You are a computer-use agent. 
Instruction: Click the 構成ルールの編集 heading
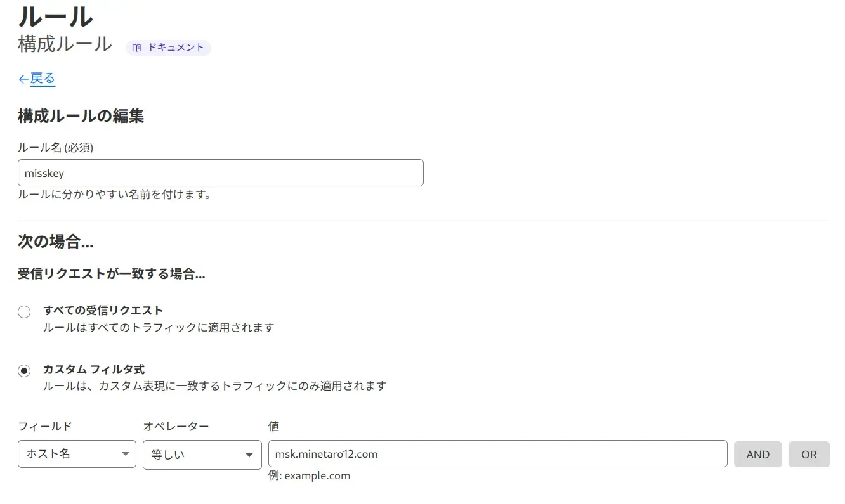coord(81,116)
